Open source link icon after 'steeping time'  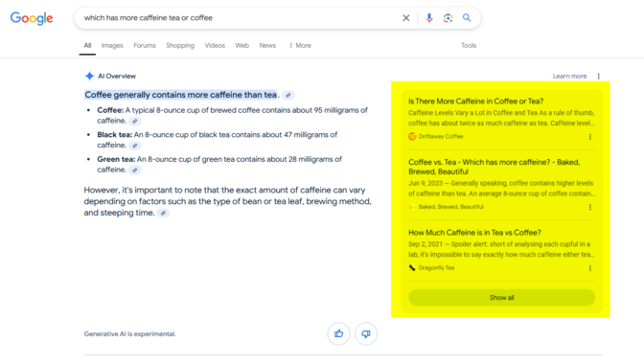163,214
